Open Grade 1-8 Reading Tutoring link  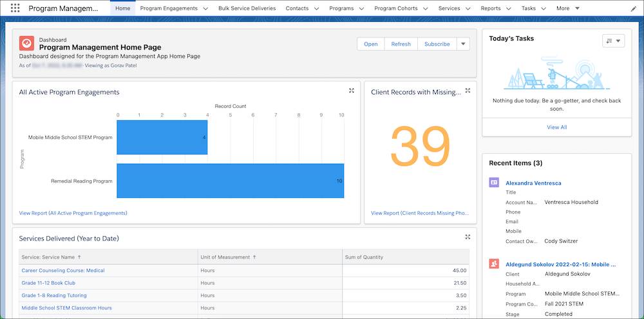(x=54, y=295)
